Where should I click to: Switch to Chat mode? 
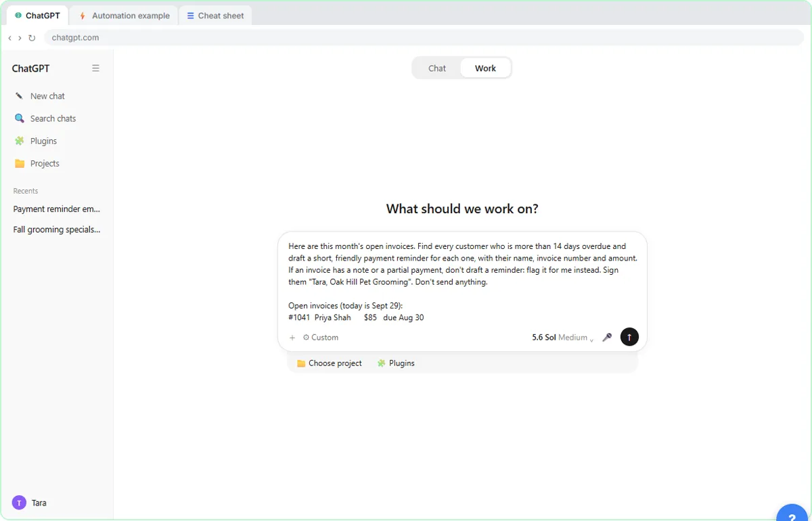coord(437,68)
